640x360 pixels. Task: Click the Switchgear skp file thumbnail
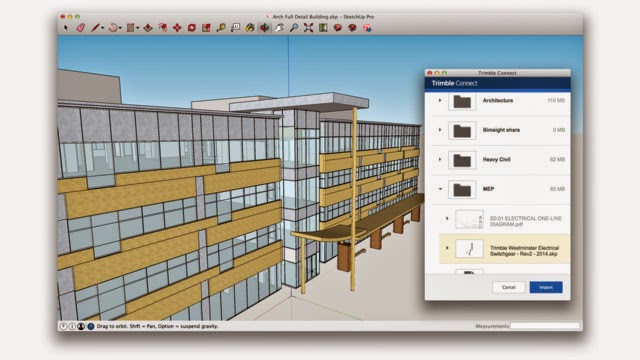(469, 249)
